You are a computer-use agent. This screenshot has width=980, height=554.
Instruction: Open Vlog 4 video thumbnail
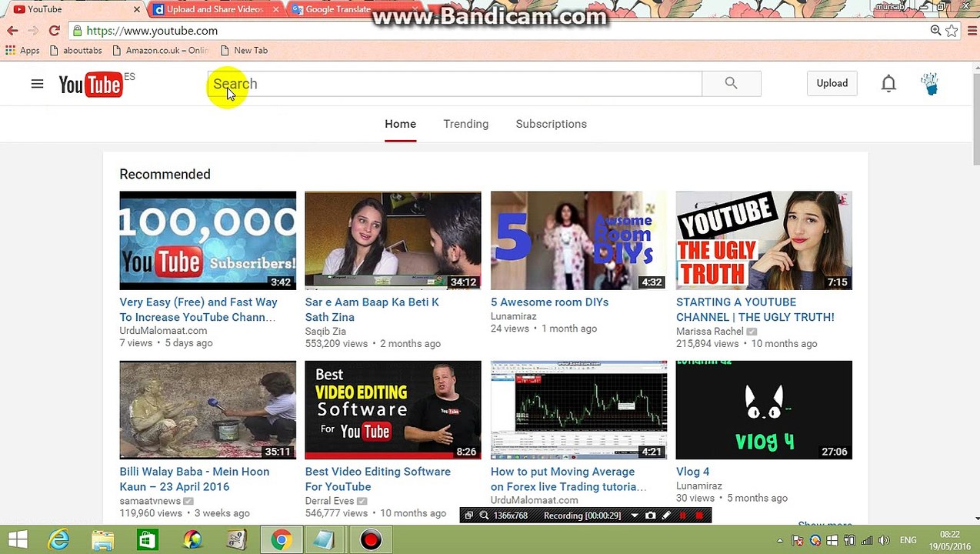click(764, 409)
